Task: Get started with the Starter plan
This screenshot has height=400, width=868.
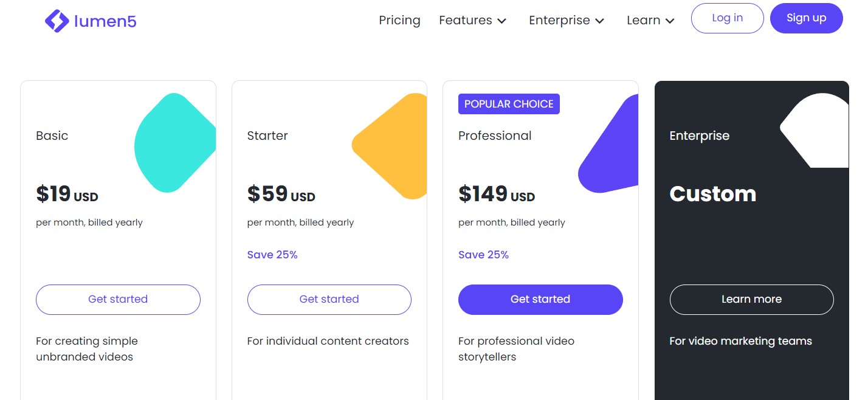Action: [x=329, y=299]
